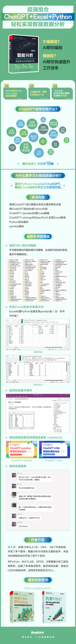
Task: Select the 实现行操作 bubble
Action: pyautogui.click(x=20, y=124)
